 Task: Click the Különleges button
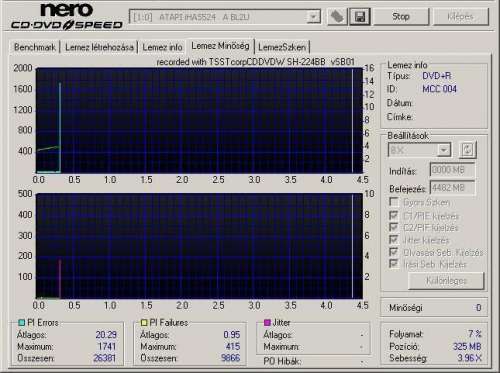pos(446,281)
